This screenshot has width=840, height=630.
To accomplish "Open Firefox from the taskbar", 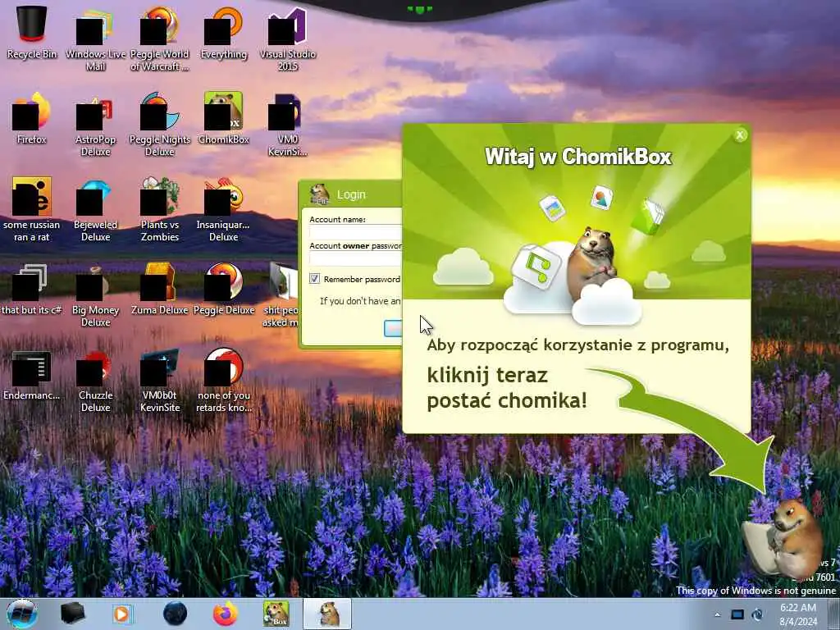I will (226, 614).
